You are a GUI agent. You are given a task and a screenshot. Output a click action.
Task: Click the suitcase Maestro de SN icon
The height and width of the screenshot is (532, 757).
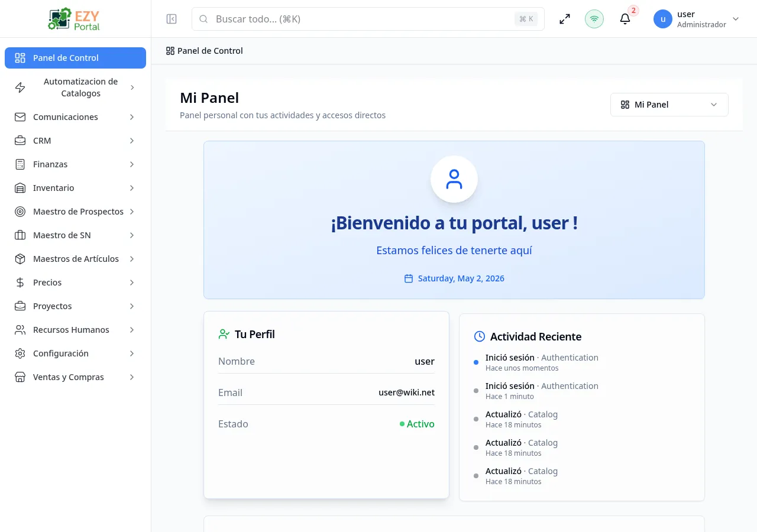click(x=20, y=235)
